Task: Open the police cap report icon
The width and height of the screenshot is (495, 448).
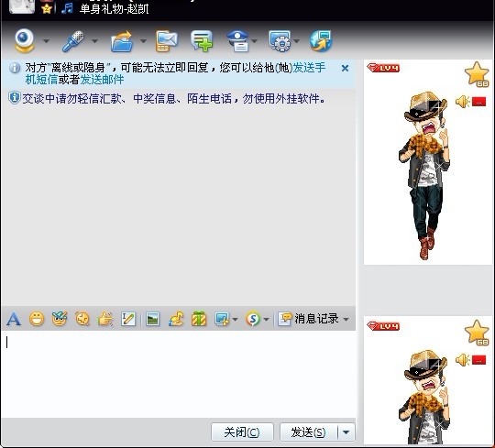Action: (x=238, y=41)
